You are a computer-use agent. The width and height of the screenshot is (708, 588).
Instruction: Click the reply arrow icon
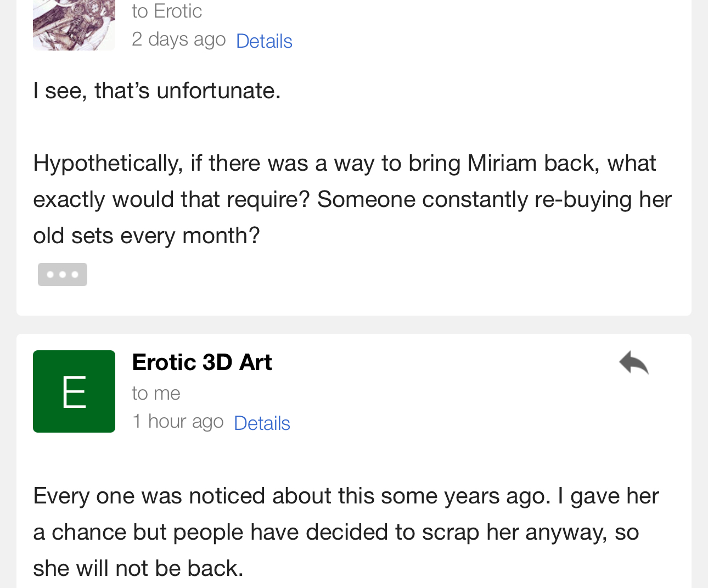633,363
